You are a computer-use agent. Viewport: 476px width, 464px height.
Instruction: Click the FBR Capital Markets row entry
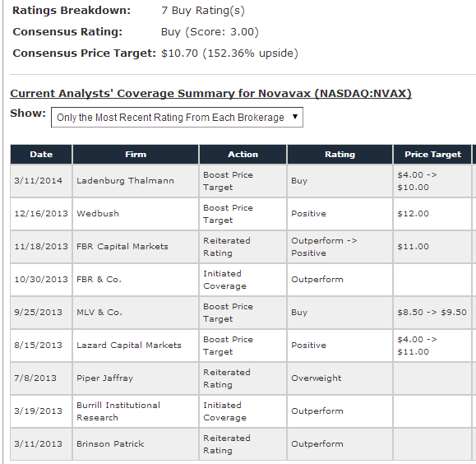click(136, 247)
